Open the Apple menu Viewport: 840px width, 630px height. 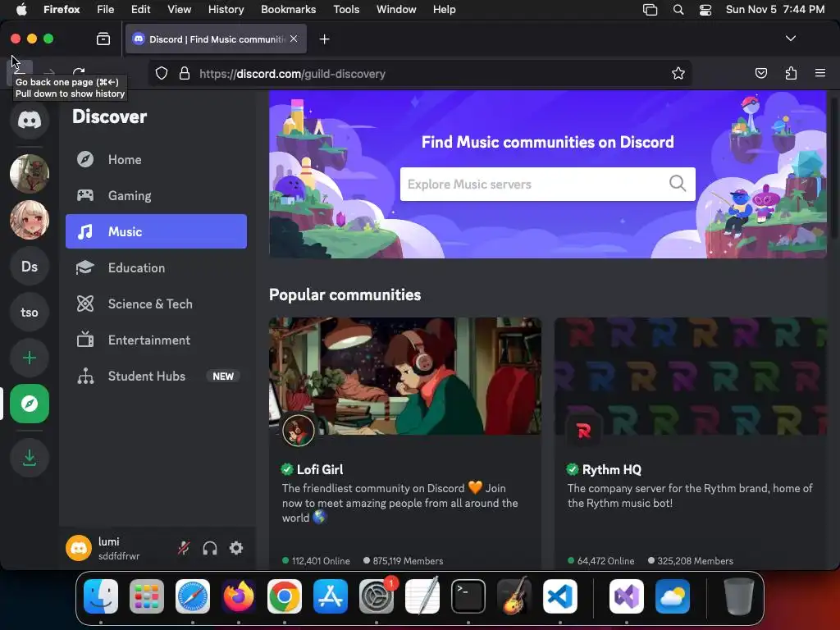click(21, 9)
